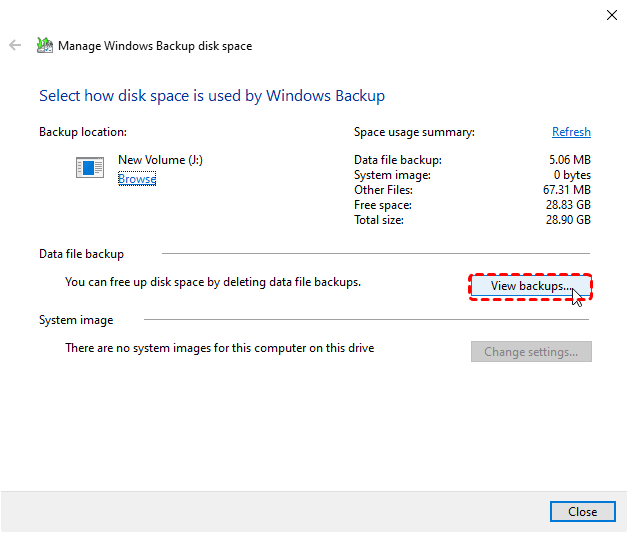The image size is (628, 533).
Task: Click the 'free up disk space' description text
Action: click(x=212, y=282)
